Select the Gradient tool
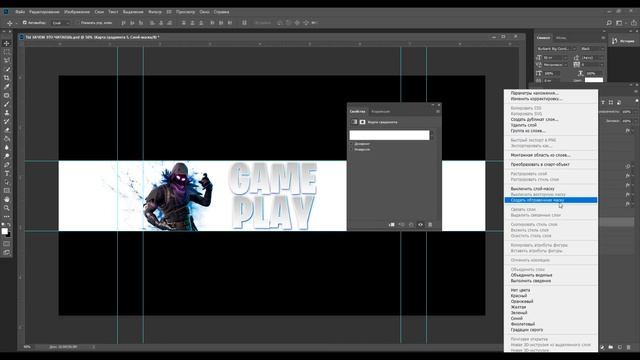640x360 pixels. coord(7,139)
